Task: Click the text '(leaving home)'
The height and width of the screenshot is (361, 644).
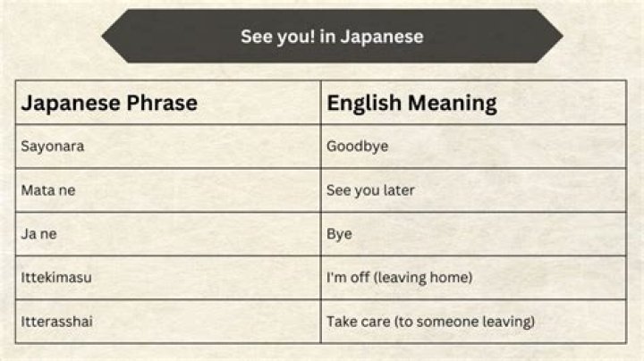Action: tap(423, 278)
